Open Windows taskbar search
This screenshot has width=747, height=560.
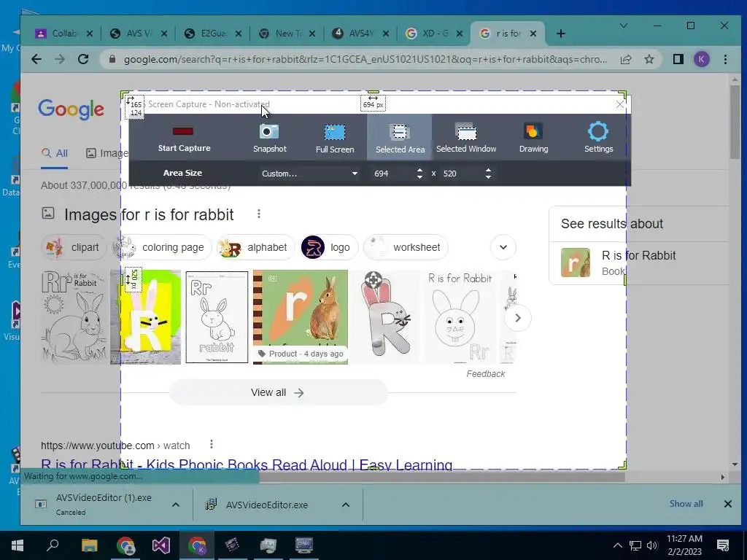[53, 545]
